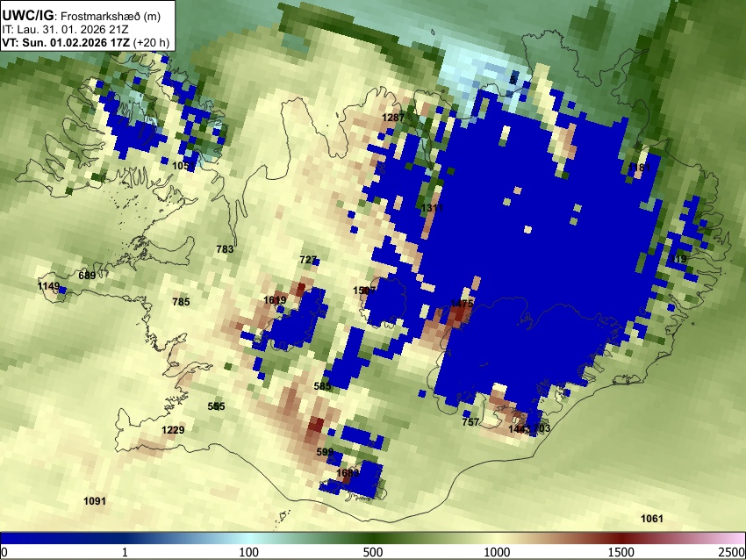Click the title text 'UWC/IG: Frostmarkshæð (m)'

pos(82,16)
